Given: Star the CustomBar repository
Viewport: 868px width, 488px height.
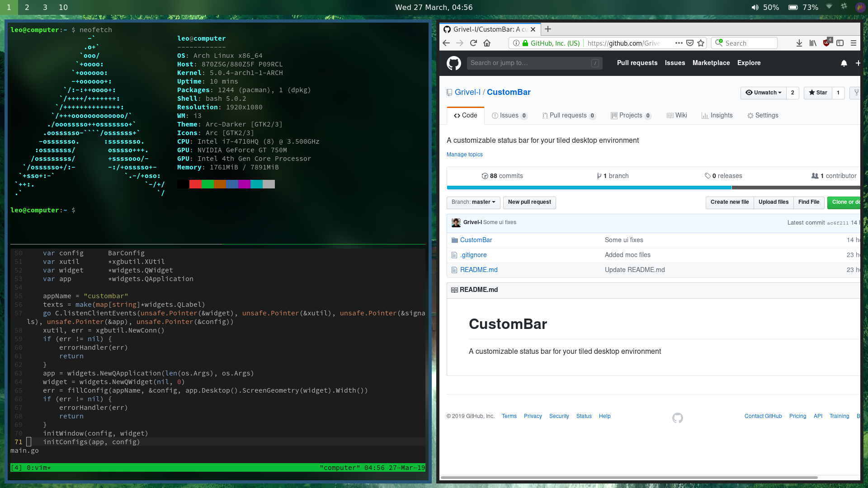Looking at the screenshot, I should pyautogui.click(x=818, y=93).
